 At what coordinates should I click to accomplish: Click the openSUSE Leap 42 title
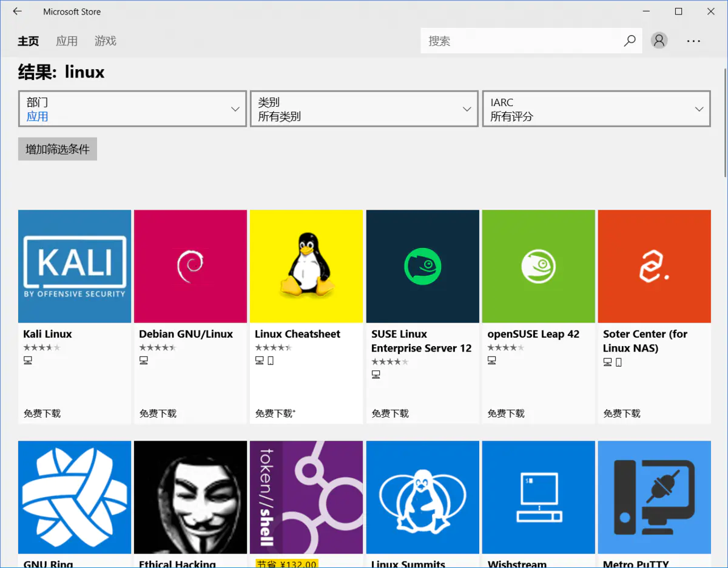pos(533,334)
